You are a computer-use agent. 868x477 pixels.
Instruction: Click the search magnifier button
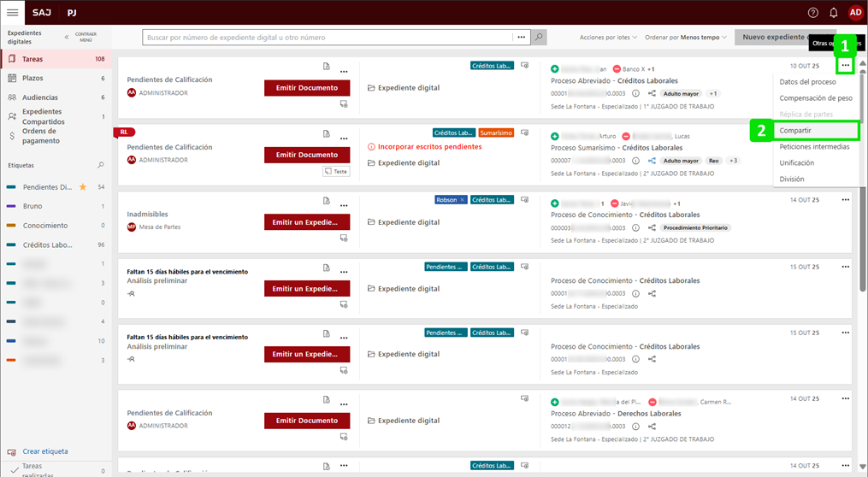tap(539, 38)
